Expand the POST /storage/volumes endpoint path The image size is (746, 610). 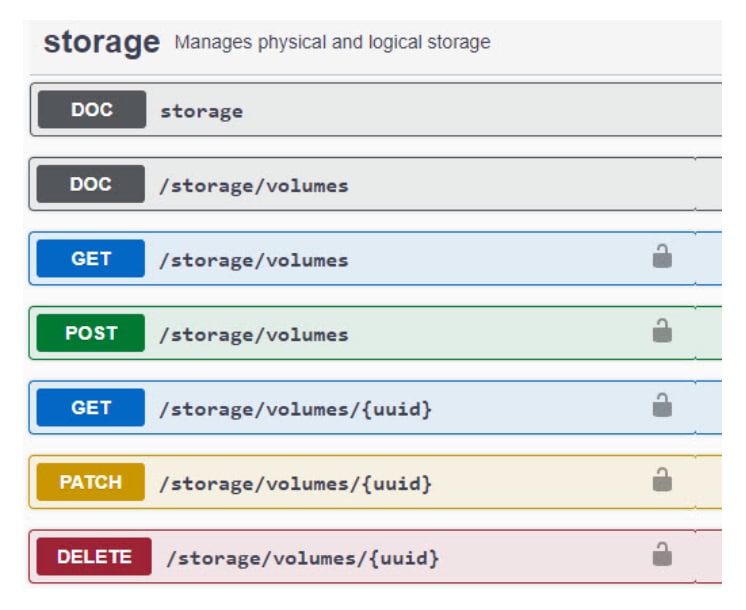pos(254,334)
